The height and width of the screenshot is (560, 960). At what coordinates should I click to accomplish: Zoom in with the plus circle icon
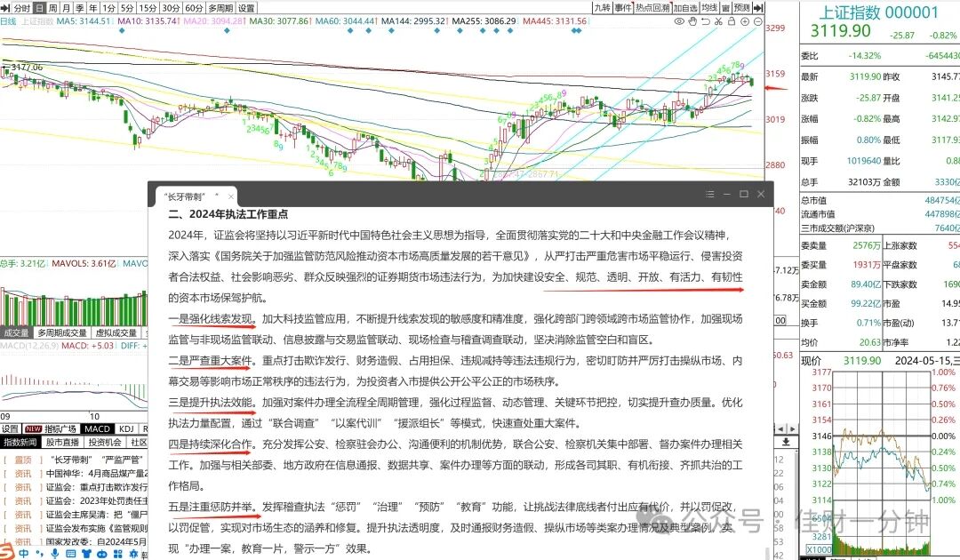[x=745, y=21]
